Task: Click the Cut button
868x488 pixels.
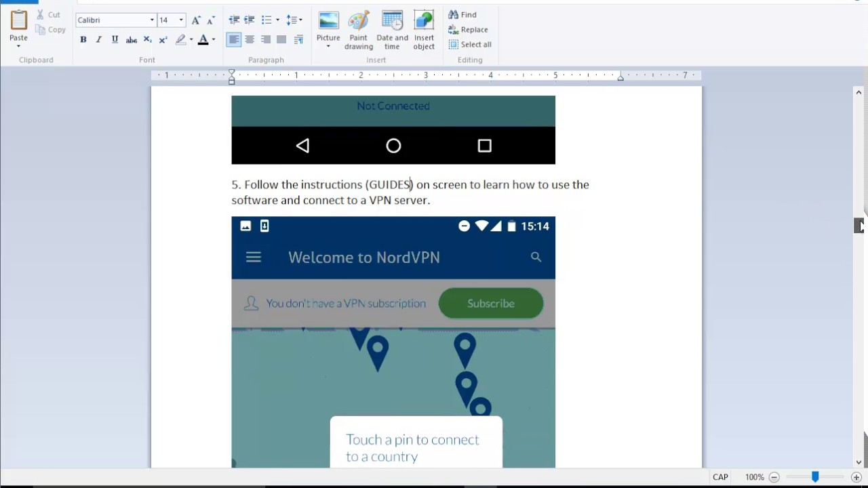Action: [x=49, y=14]
